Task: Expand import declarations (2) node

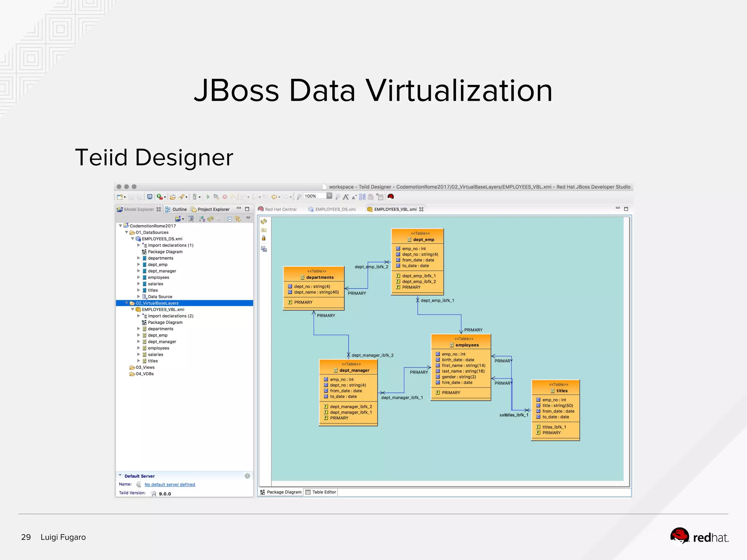Action: point(139,316)
